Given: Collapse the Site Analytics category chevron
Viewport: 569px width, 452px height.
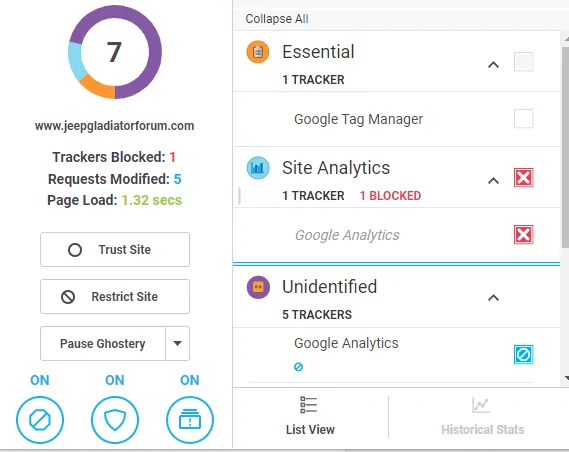Looking at the screenshot, I should click(493, 181).
